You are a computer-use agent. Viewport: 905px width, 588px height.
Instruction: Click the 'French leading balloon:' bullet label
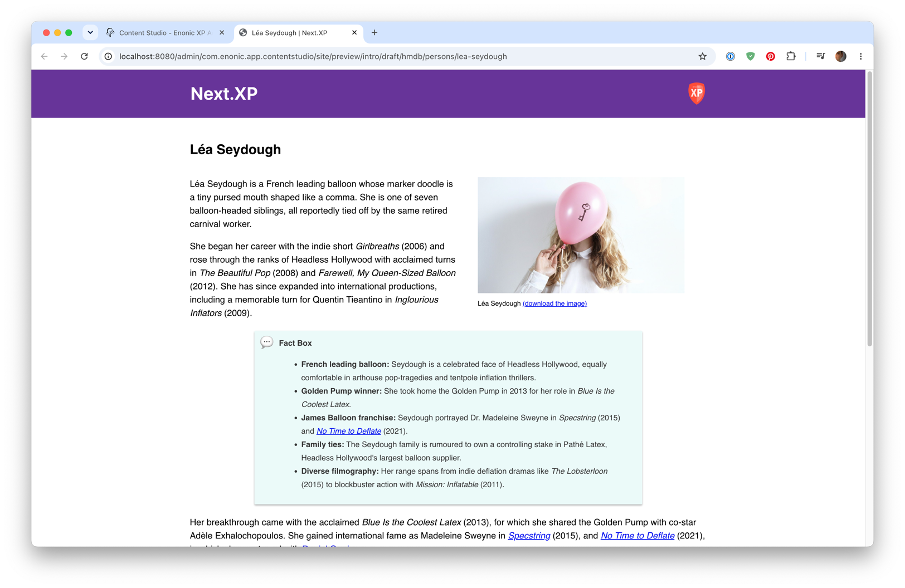pyautogui.click(x=345, y=364)
